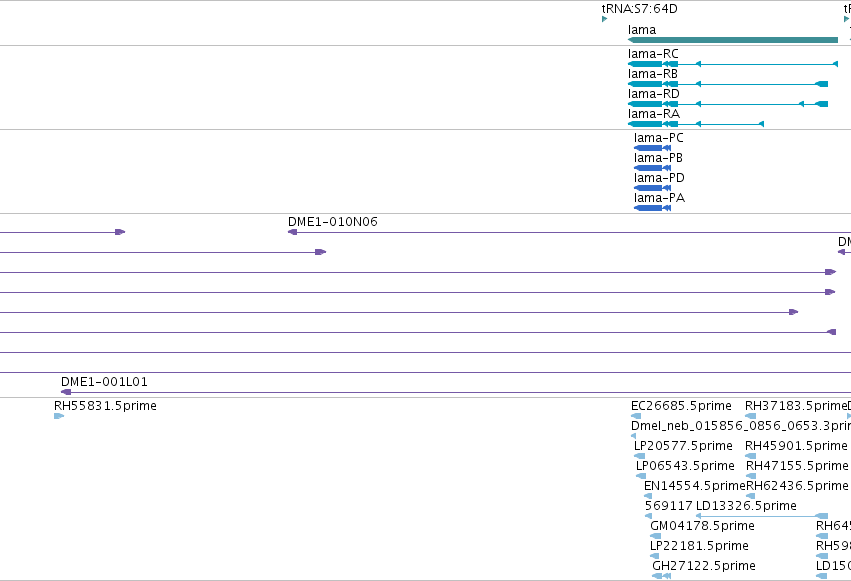Screen dimensions: 851x581
Task: Select the lama-PD protein feature
Action: 652,188
